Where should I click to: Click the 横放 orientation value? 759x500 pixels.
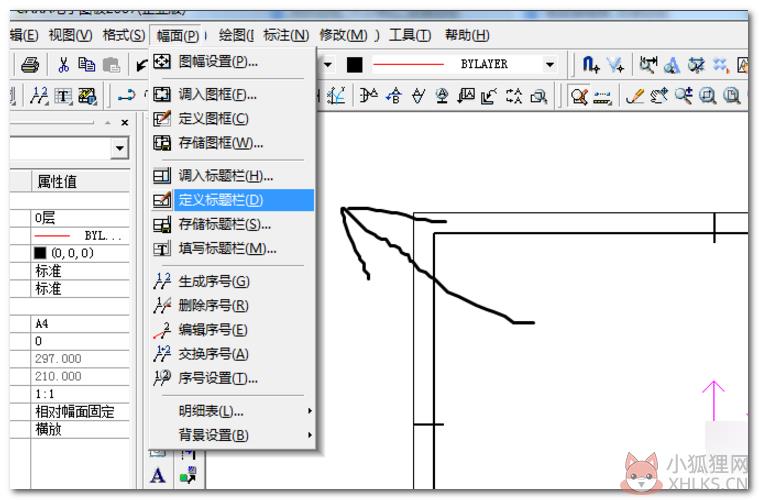(x=81, y=429)
